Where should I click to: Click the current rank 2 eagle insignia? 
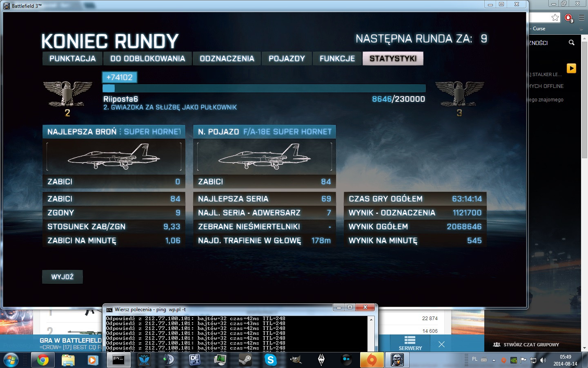tap(67, 94)
